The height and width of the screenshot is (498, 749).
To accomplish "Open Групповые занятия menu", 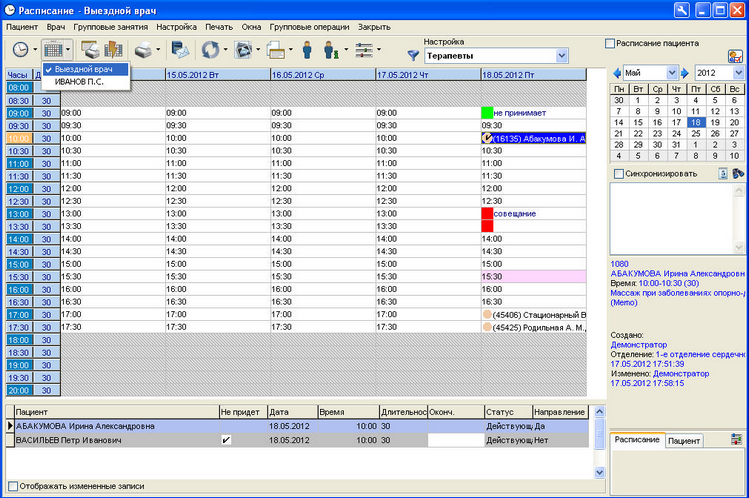I will (111, 27).
